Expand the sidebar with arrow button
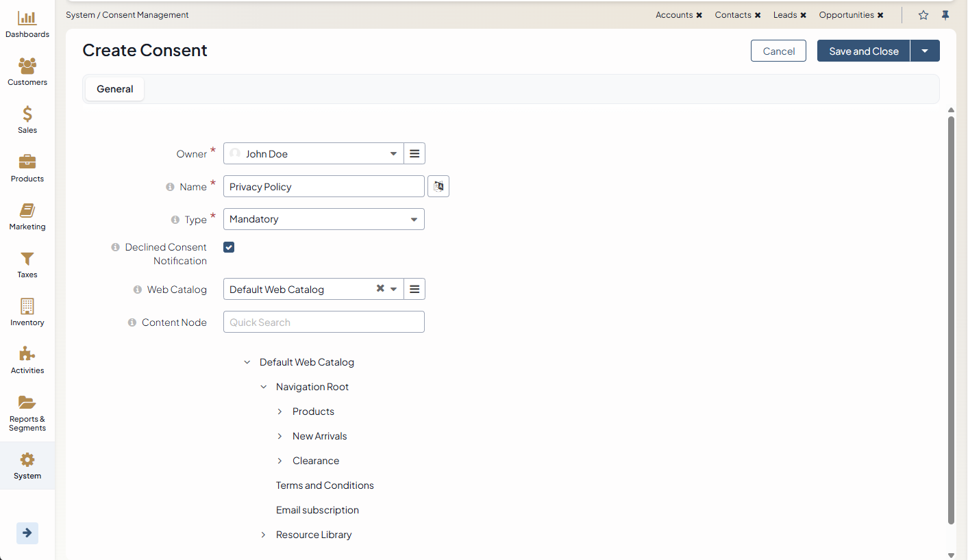Screen dimensions: 968x560 pos(27,533)
